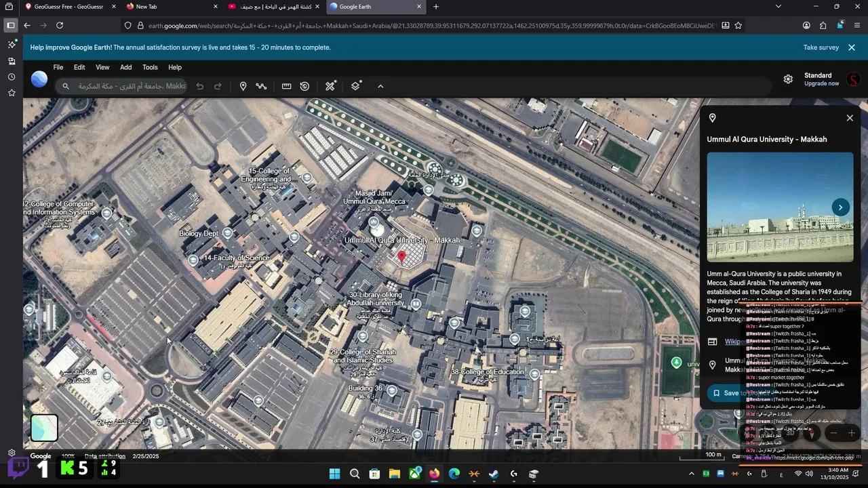Open the browser menu hamburger
The image size is (868, 488).
[857, 25]
